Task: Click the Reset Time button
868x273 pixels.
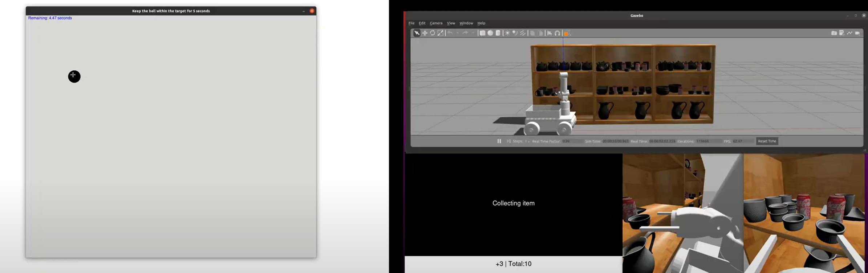Action: coord(767,141)
